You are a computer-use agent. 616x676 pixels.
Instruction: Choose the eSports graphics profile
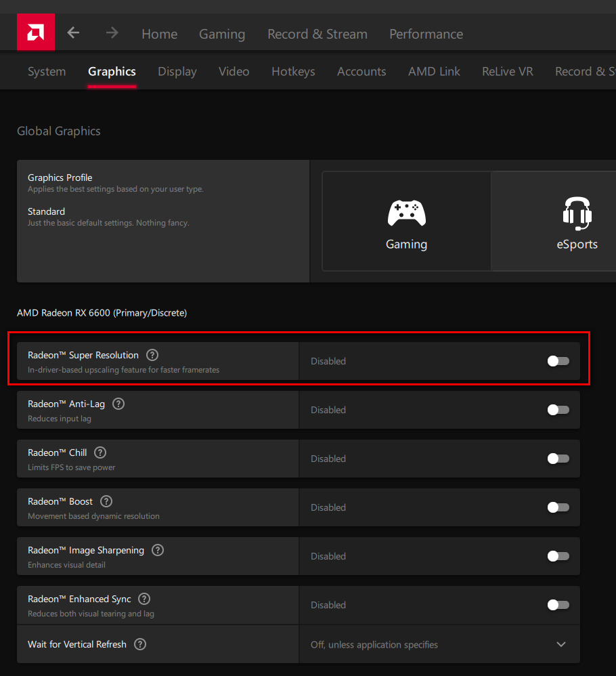pos(577,222)
